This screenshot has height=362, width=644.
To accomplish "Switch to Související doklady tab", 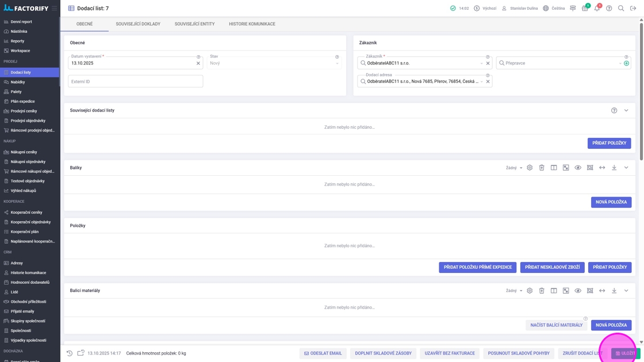I will (x=138, y=24).
